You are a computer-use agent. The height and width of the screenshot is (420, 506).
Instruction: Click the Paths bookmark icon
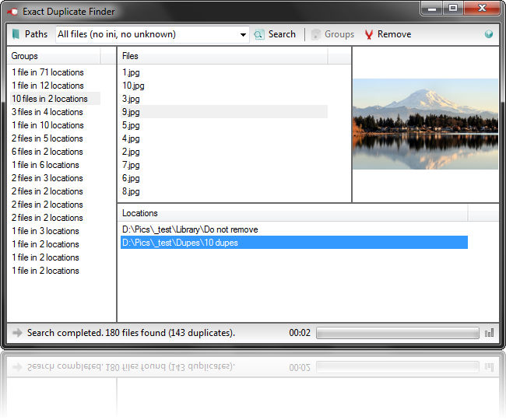[x=16, y=34]
